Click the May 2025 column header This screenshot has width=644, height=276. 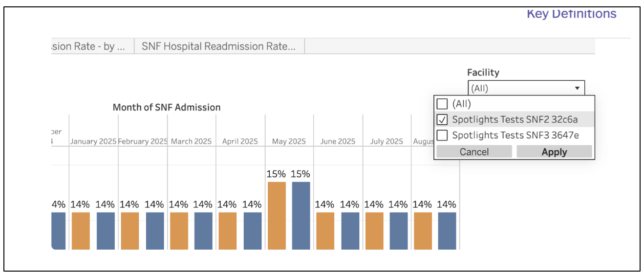pos(289,141)
